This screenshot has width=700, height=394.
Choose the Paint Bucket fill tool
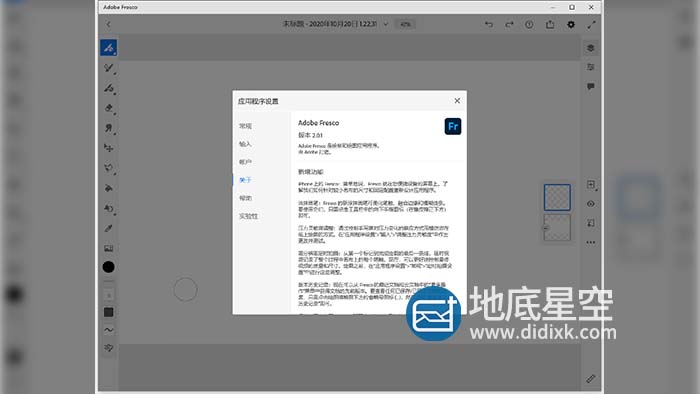click(108, 188)
